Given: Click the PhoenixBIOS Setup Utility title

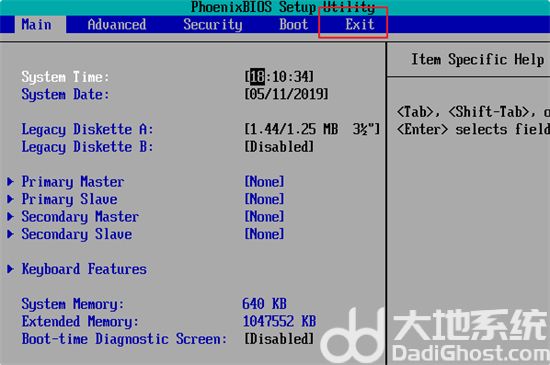Looking at the screenshot, I should pyautogui.click(x=283, y=7).
